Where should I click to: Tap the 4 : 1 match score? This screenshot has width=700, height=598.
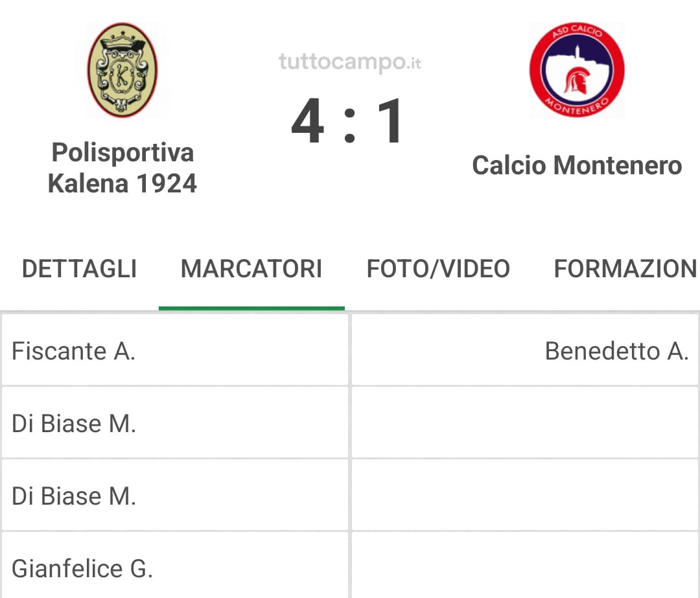click(x=346, y=121)
